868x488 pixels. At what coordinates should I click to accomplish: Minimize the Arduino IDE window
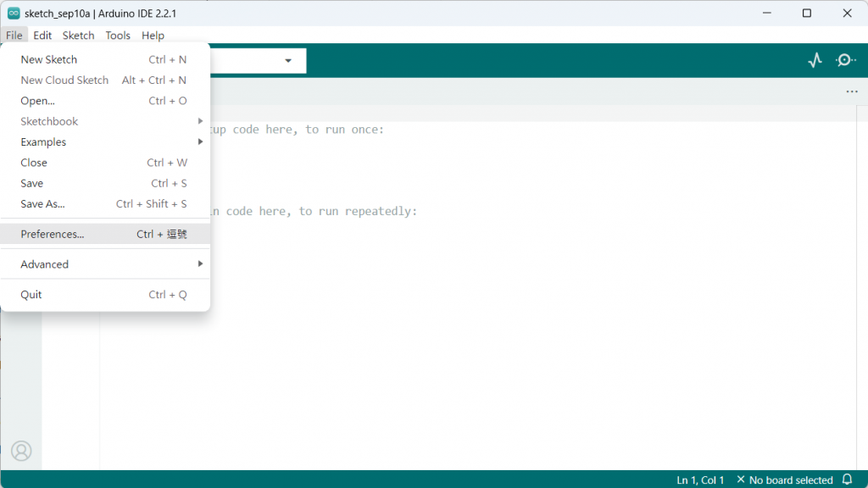coord(766,14)
